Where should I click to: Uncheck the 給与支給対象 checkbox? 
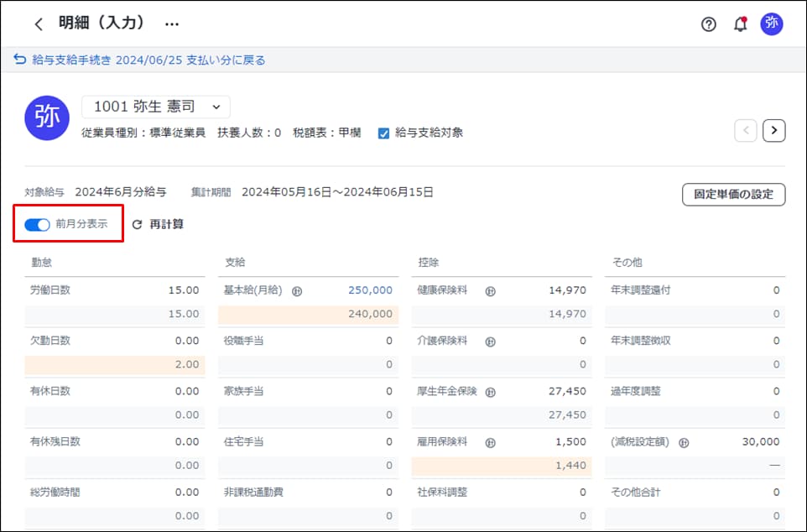point(383,133)
